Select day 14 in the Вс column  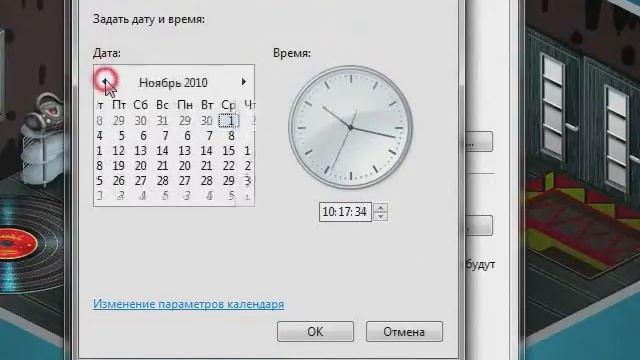pyautogui.click(x=162, y=151)
